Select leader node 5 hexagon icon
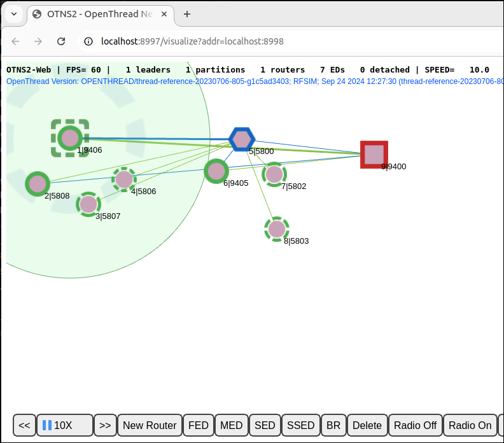The width and height of the screenshot is (504, 443). click(x=242, y=139)
